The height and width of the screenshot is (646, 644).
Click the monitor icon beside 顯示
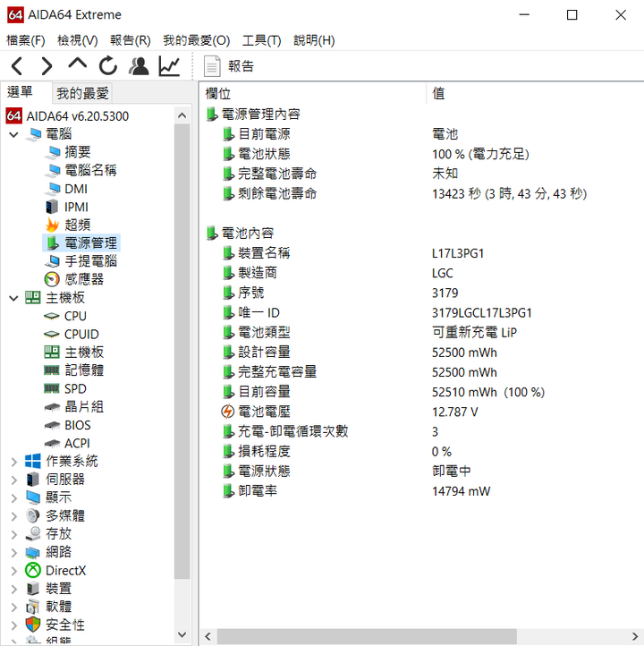33,497
